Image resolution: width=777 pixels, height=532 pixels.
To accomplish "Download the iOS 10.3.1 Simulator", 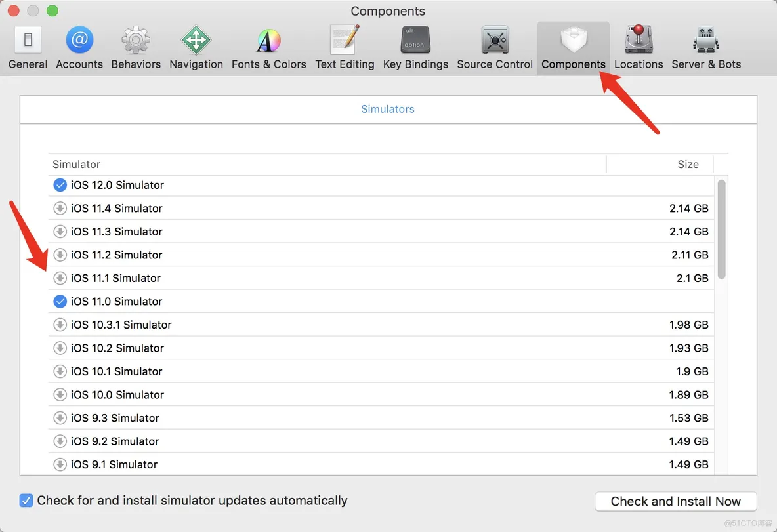I will 60,325.
